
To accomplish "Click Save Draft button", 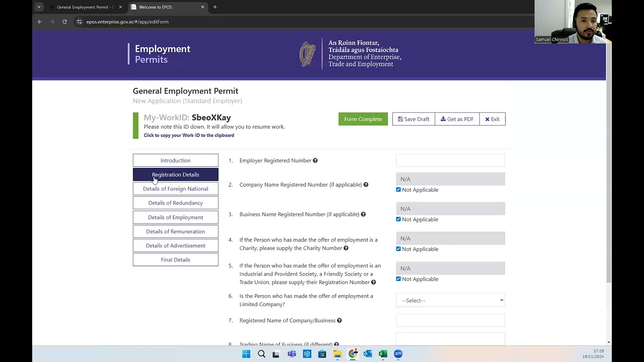I will 414,119.
